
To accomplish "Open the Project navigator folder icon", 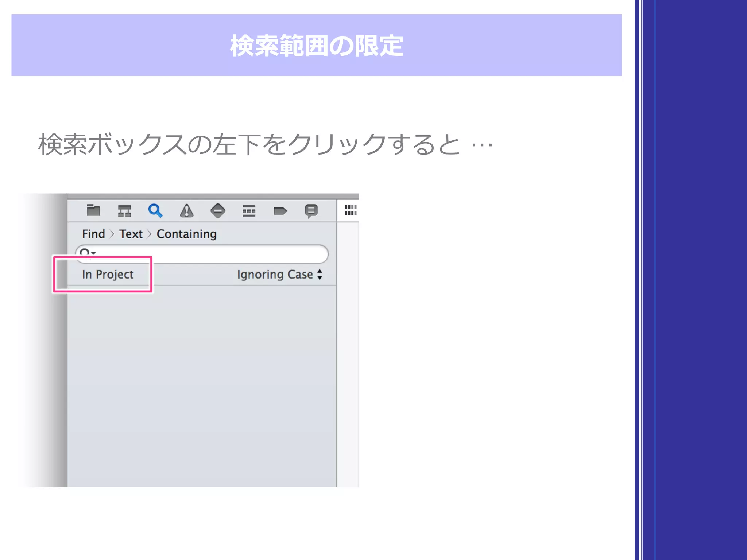I will pos(93,210).
